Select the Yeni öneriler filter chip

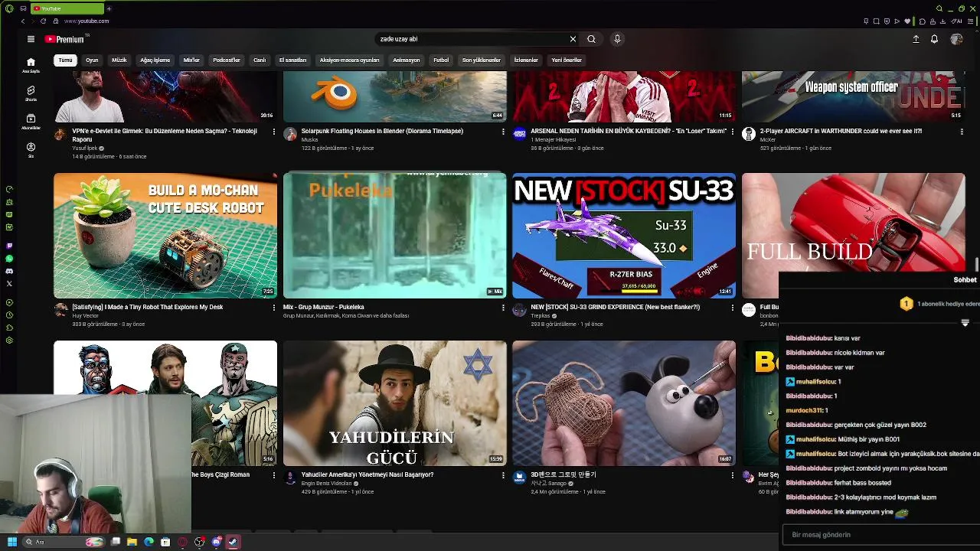(567, 60)
